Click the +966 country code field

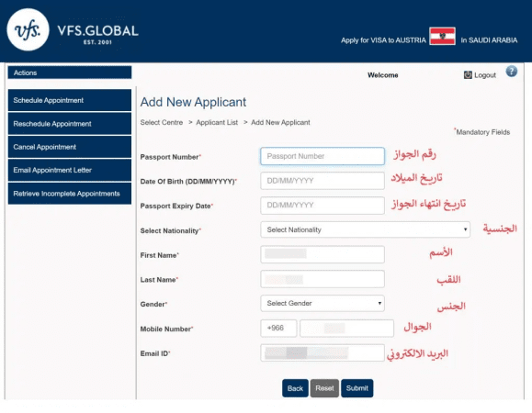click(278, 328)
